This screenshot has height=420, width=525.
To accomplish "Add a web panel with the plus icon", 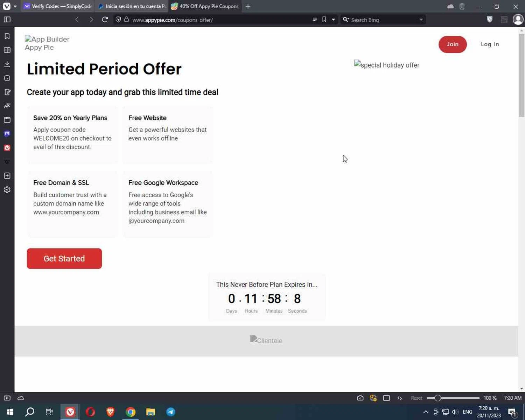I will [7, 176].
